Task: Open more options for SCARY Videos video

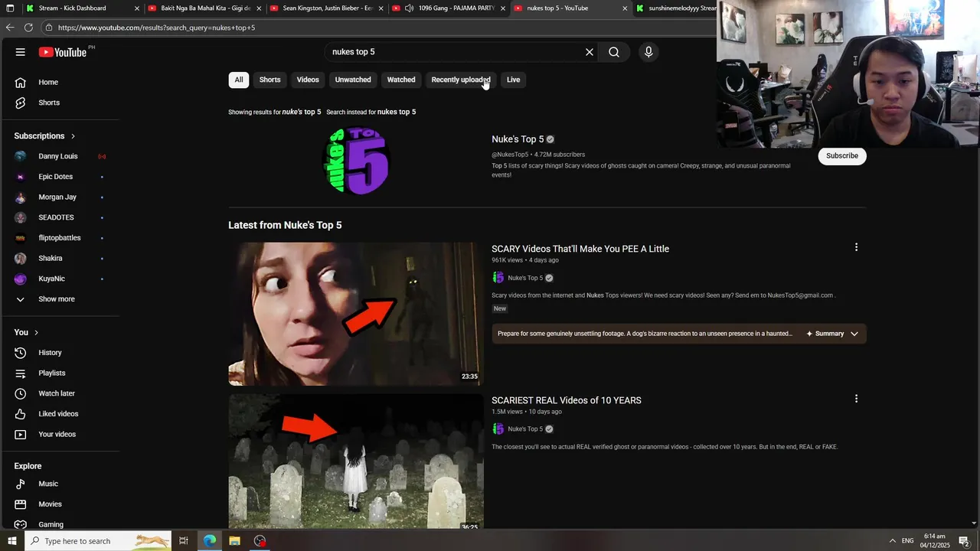Action: click(x=856, y=247)
